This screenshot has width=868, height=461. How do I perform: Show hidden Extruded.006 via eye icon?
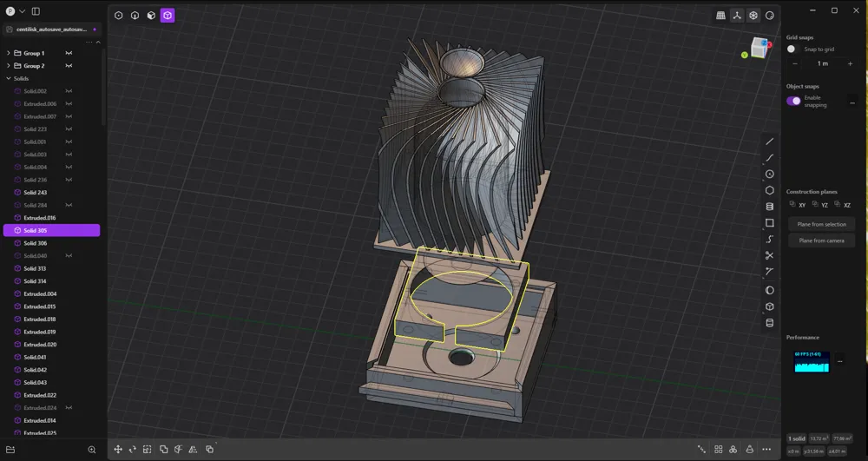click(69, 104)
